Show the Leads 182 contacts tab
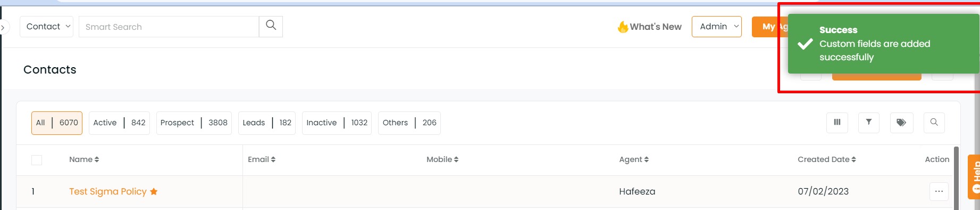The width and height of the screenshot is (980, 210). tap(267, 123)
